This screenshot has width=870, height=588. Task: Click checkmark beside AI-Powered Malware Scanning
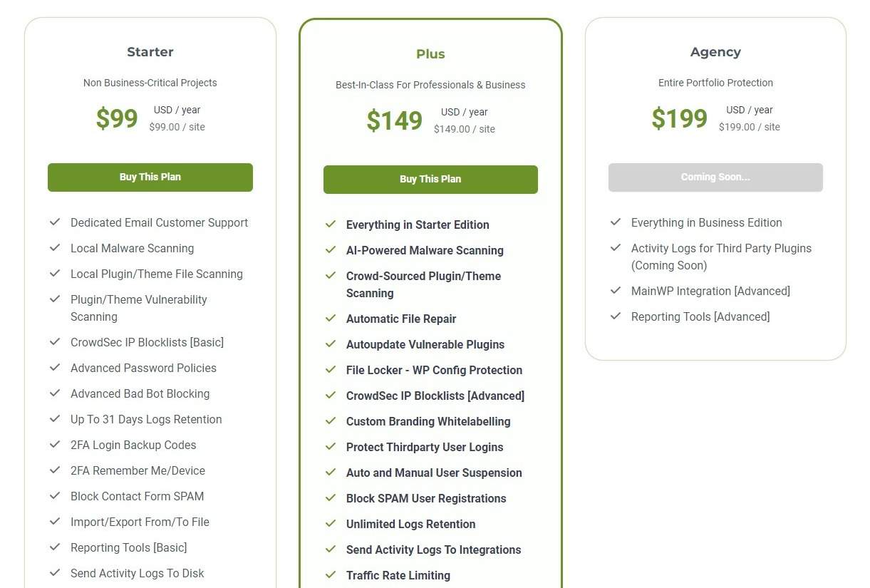point(330,249)
